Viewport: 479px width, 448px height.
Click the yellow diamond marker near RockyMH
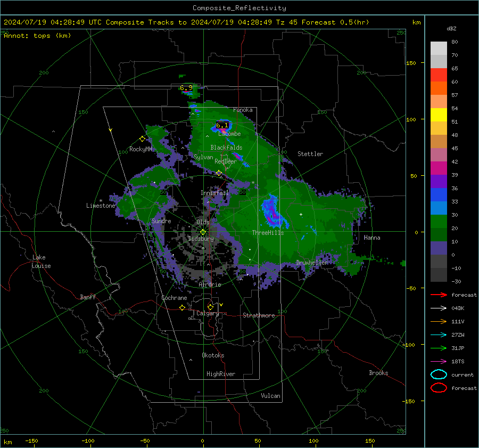(142, 139)
